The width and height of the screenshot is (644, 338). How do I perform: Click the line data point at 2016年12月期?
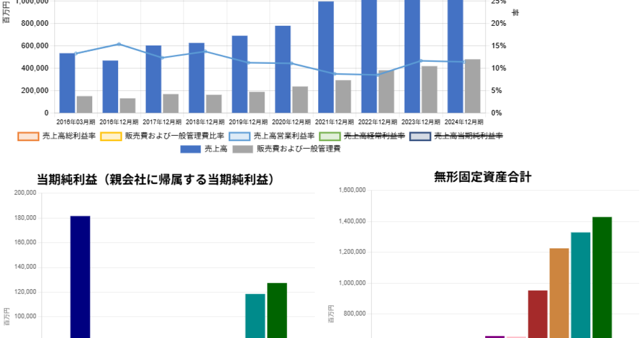[x=119, y=44]
